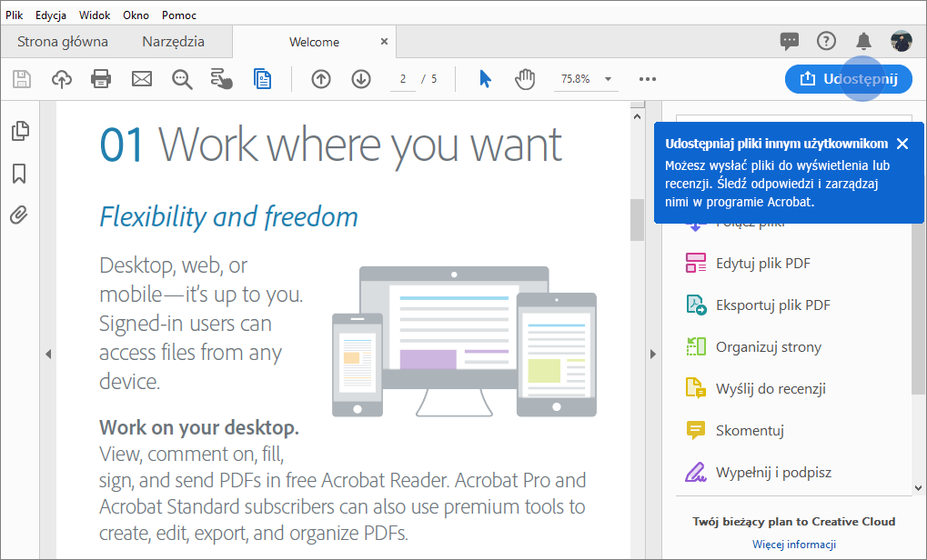Click the Udostępnij share button
The width and height of the screenshot is (927, 560).
click(849, 78)
